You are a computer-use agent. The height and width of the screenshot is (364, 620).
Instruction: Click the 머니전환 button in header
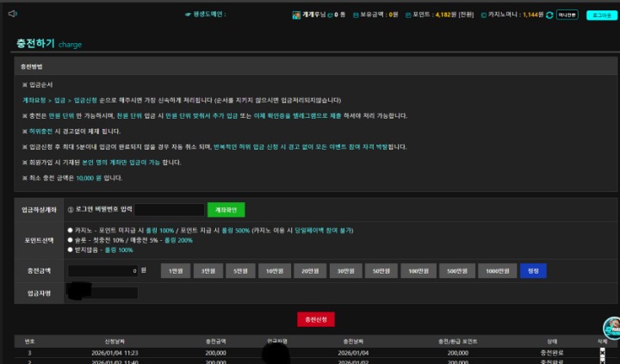(x=567, y=15)
